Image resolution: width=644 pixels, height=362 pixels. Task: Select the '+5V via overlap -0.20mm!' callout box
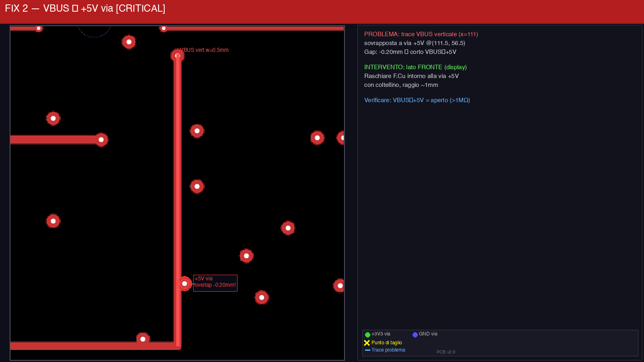coord(215,283)
